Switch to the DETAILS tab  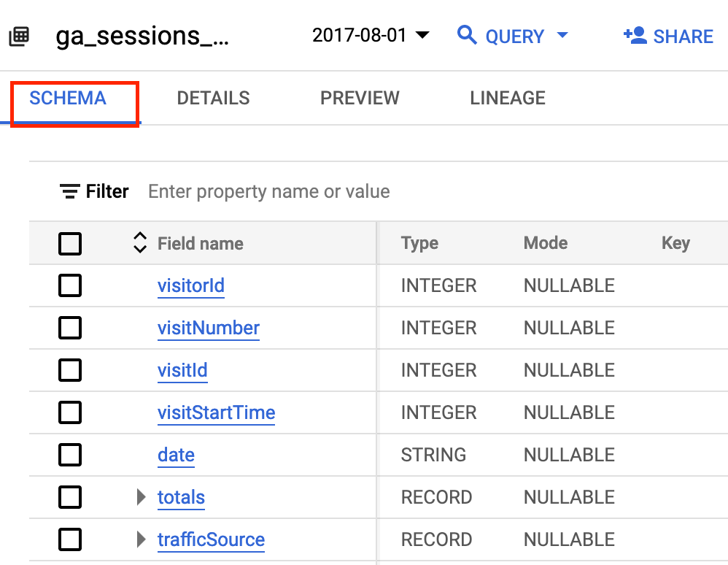pyautogui.click(x=212, y=98)
